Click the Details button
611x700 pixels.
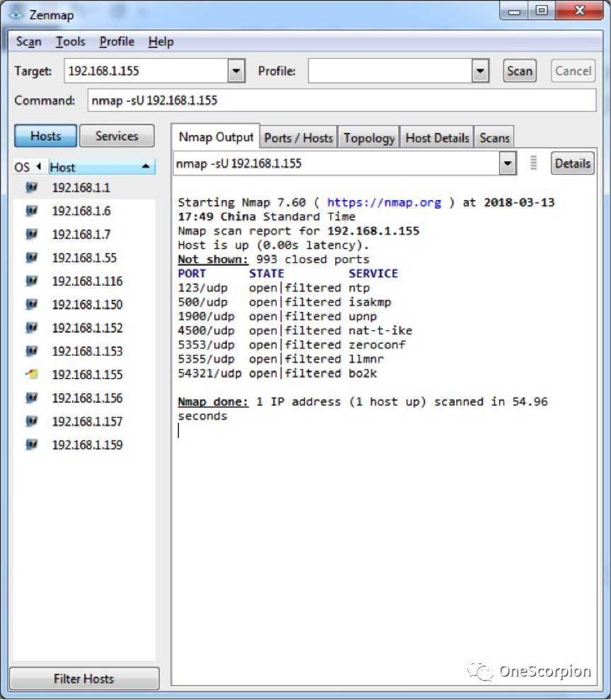tap(573, 163)
